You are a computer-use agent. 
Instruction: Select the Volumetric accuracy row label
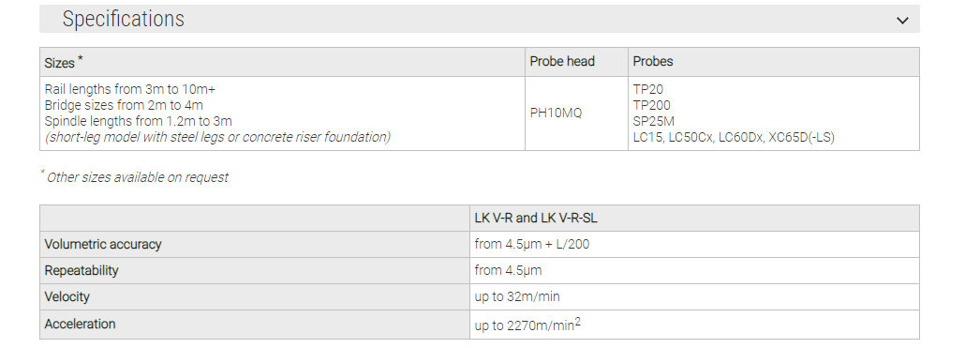(x=102, y=244)
